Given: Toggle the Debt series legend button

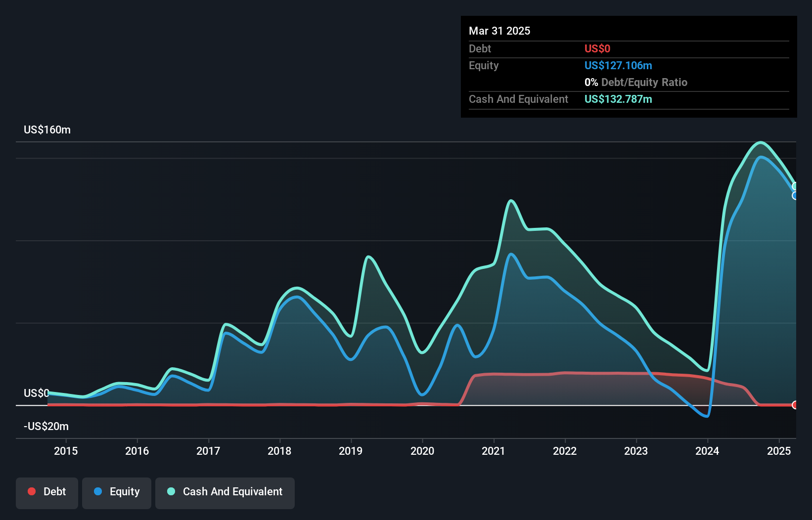Looking at the screenshot, I should click(47, 493).
